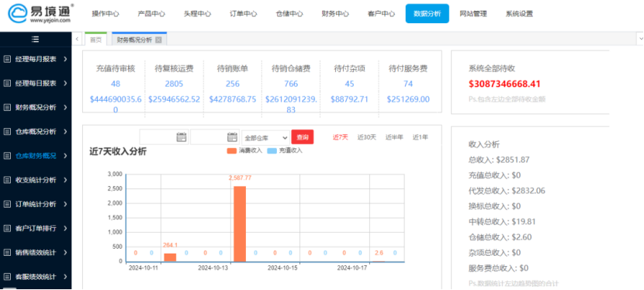
Task: Toggle the 消费收入 legend series
Action: click(244, 150)
